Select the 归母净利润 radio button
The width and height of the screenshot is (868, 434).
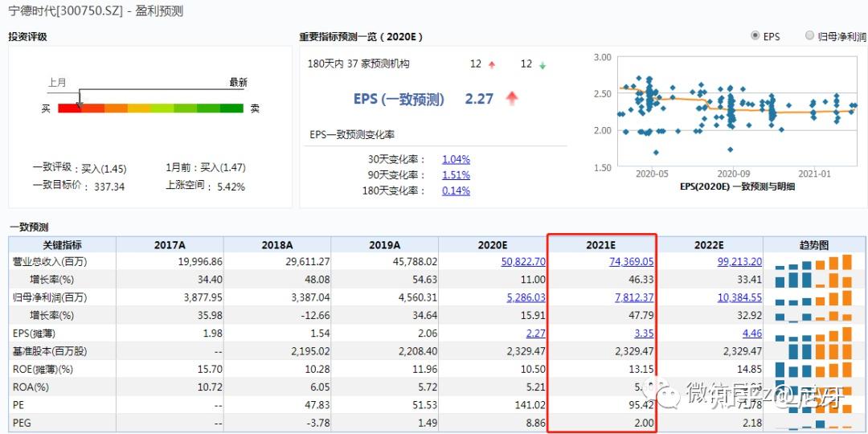(x=810, y=36)
